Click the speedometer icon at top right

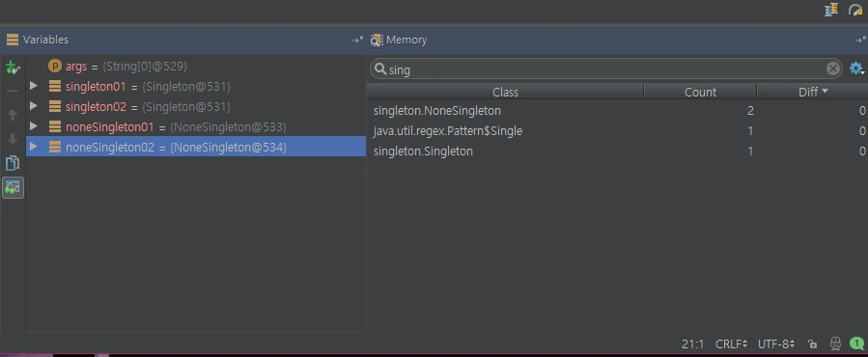[855, 10]
